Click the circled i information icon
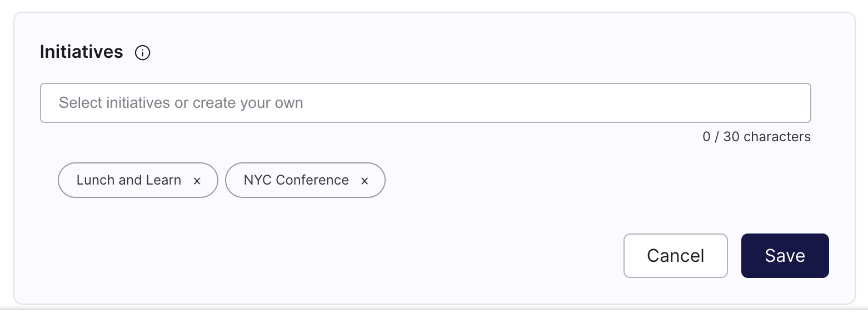The width and height of the screenshot is (868, 318). click(143, 53)
